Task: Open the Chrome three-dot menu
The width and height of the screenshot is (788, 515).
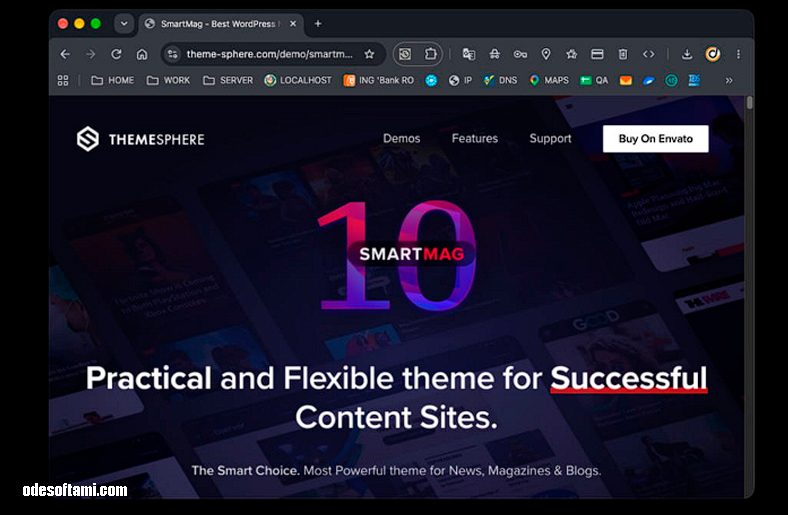Action: [x=738, y=54]
